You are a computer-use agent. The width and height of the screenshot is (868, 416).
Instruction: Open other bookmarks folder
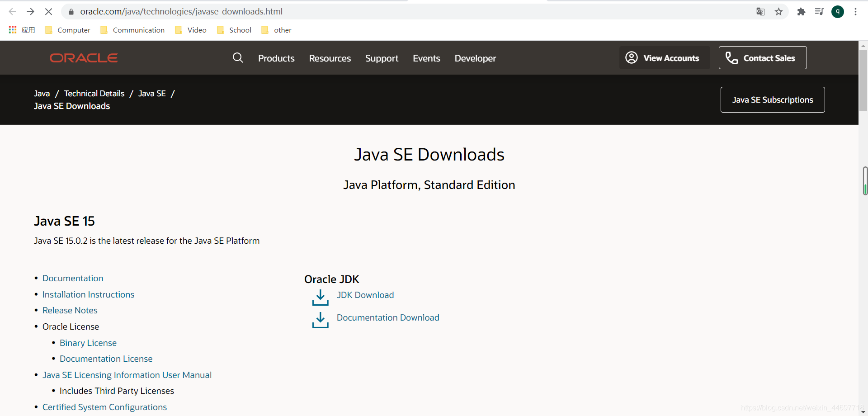(277, 30)
